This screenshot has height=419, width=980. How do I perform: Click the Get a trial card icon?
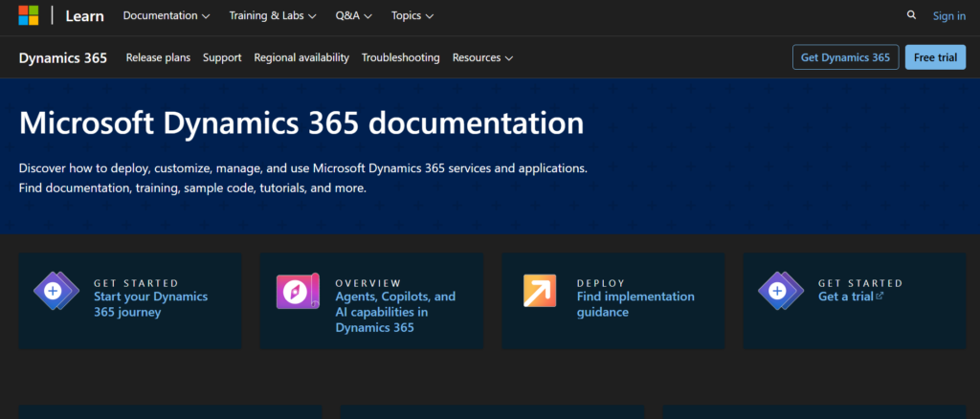tap(780, 290)
